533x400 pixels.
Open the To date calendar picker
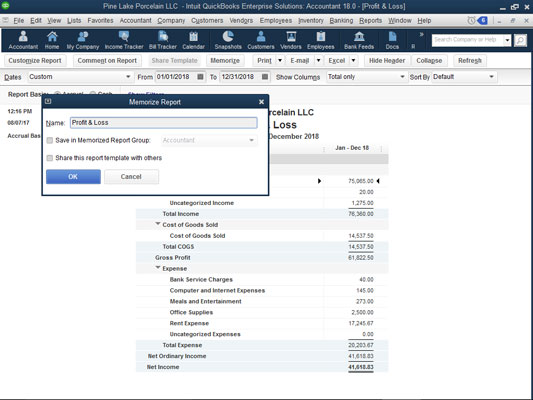click(x=265, y=77)
